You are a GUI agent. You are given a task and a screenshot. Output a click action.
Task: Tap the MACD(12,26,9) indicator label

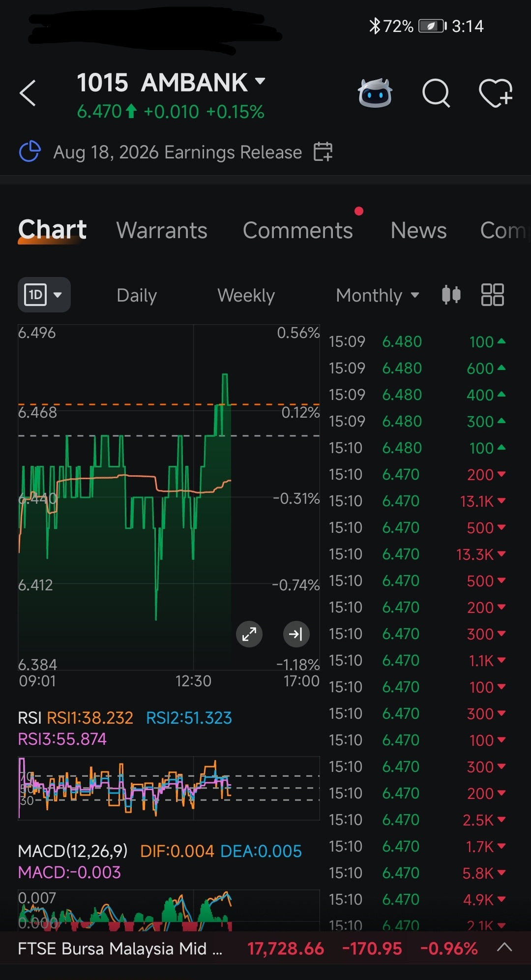pos(73,851)
